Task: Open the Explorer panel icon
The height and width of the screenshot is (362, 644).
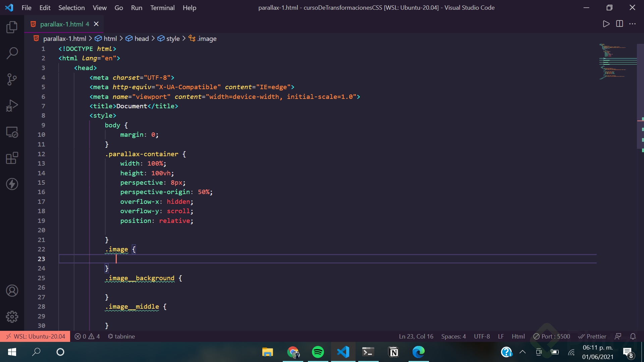Action: coord(12,27)
